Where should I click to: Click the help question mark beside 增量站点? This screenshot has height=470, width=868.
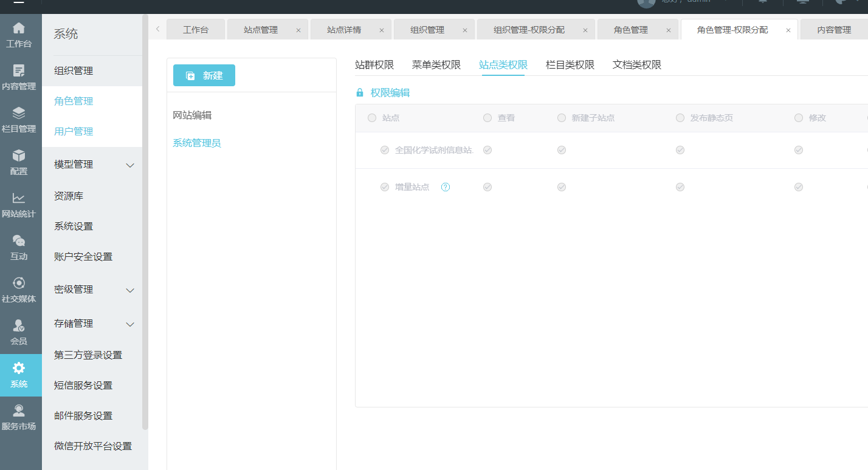[x=446, y=187]
